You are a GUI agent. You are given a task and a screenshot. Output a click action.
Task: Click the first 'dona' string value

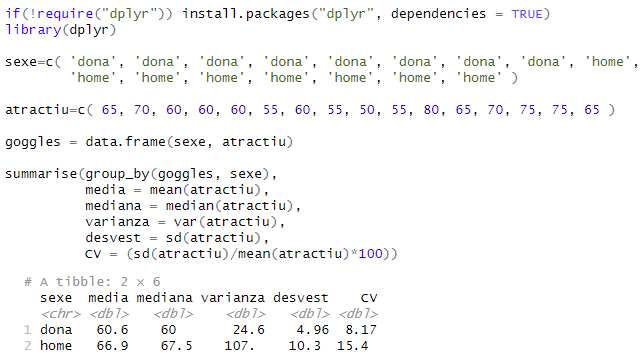[93, 62]
